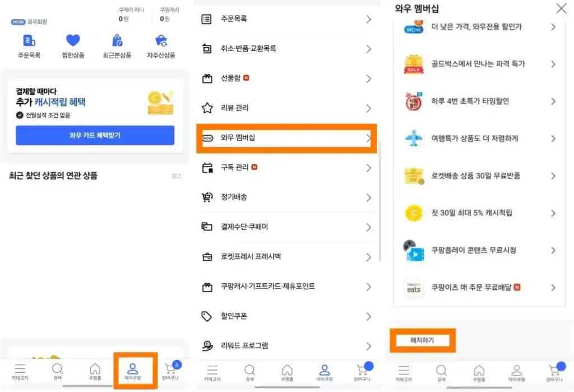Select 마이쿠팡 tab in left screen bottom bar
Screen dimensions: 574x392
[132, 371]
